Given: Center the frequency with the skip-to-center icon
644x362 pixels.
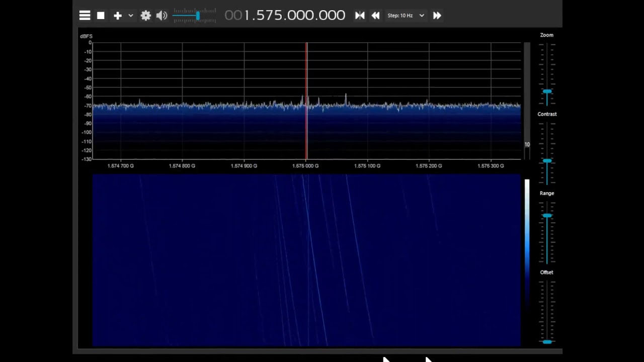Looking at the screenshot, I should tap(360, 16).
